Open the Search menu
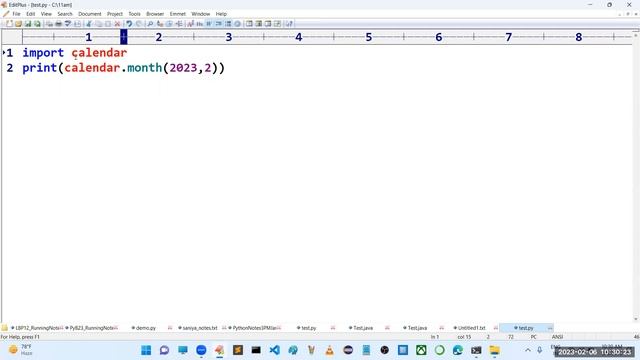This screenshot has width=640, height=360. (x=64, y=14)
